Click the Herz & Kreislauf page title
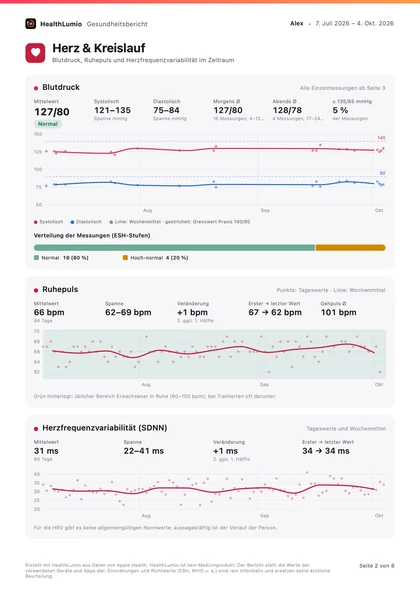The height and width of the screenshot is (595, 420). pyautogui.click(x=99, y=48)
